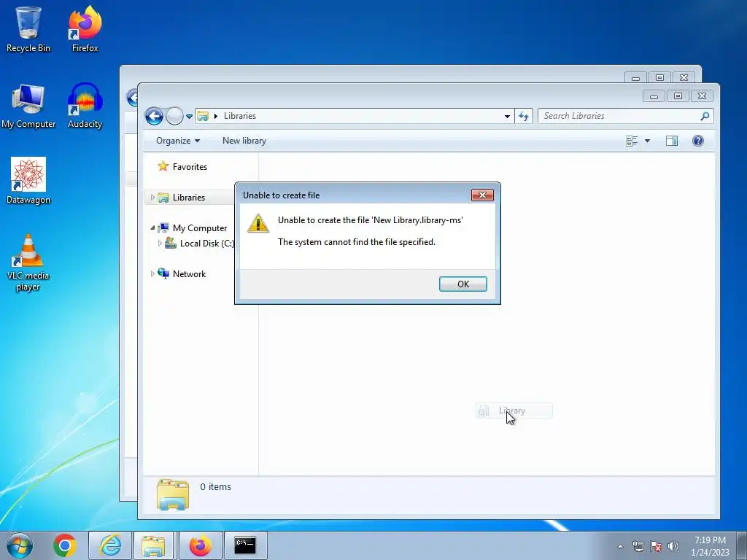Click Libraries breadcrumb in address bar

point(239,116)
